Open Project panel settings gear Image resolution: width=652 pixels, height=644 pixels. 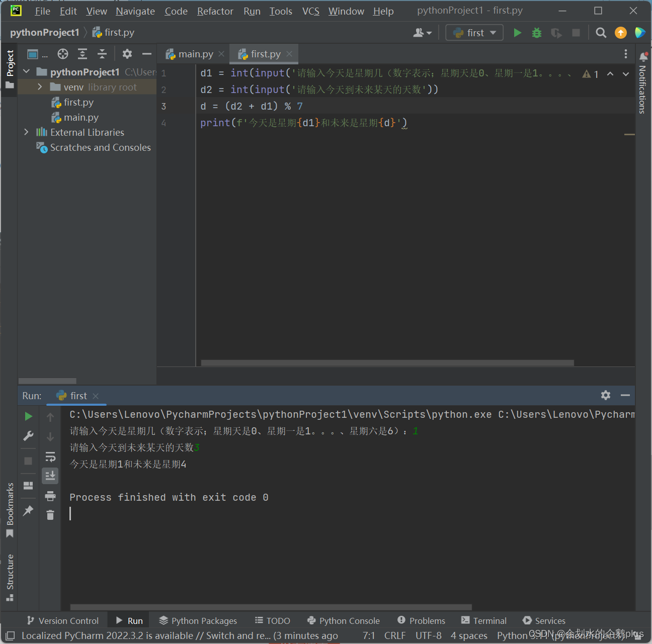(x=127, y=54)
